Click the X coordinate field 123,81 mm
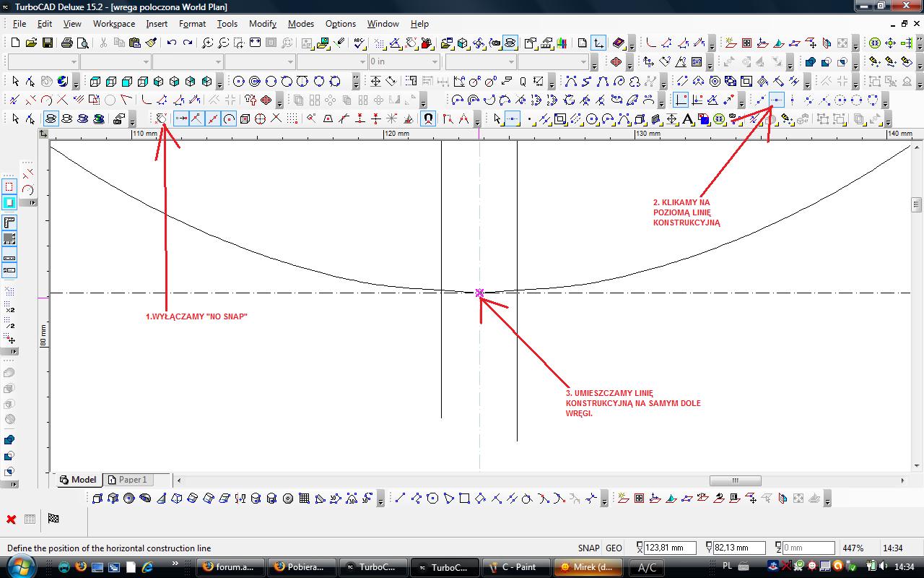Viewport: 924px width, 578px height. click(669, 548)
